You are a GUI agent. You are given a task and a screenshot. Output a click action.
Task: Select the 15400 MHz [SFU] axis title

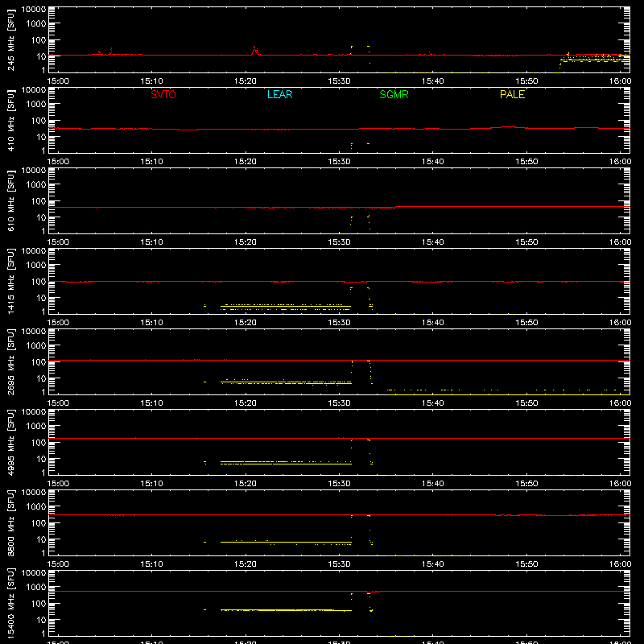point(11,603)
